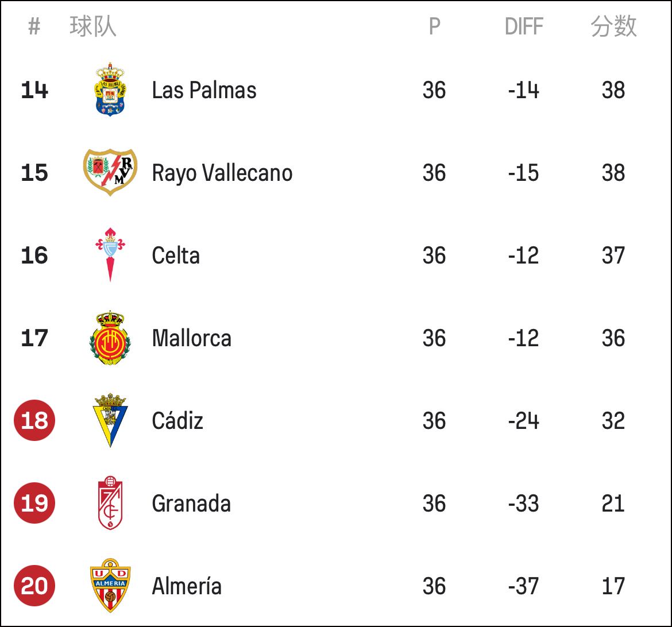Select the red 18 relegation badge

[34, 420]
